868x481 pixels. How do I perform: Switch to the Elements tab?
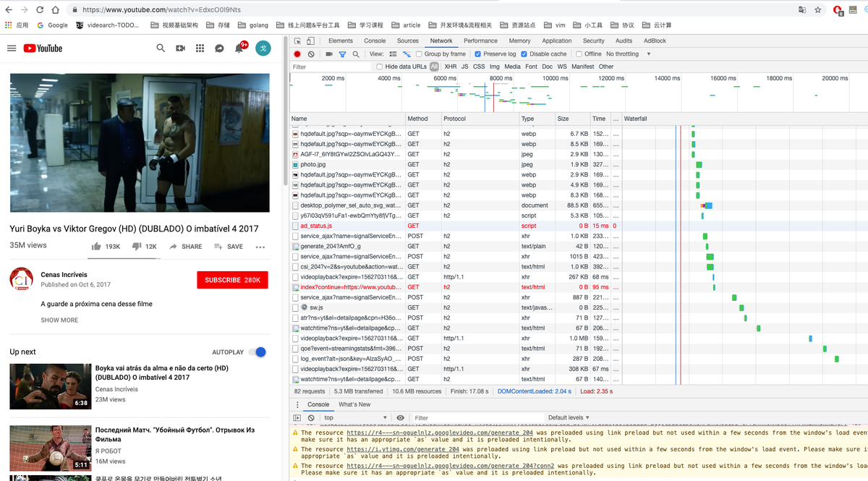tap(341, 41)
